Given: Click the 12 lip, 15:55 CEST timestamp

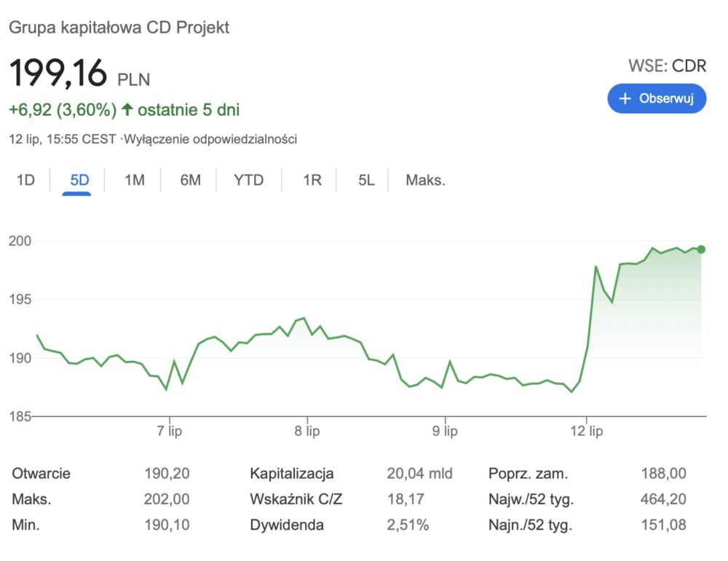Looking at the screenshot, I should coord(62,139).
